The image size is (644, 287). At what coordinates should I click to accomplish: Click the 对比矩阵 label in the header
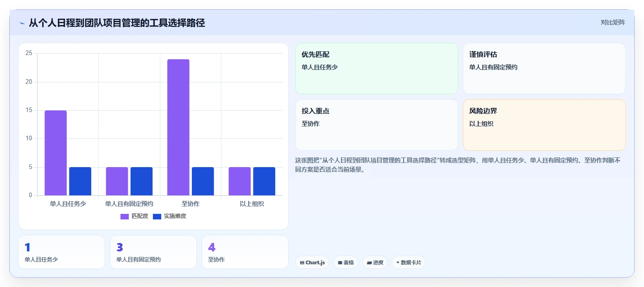coord(612,22)
